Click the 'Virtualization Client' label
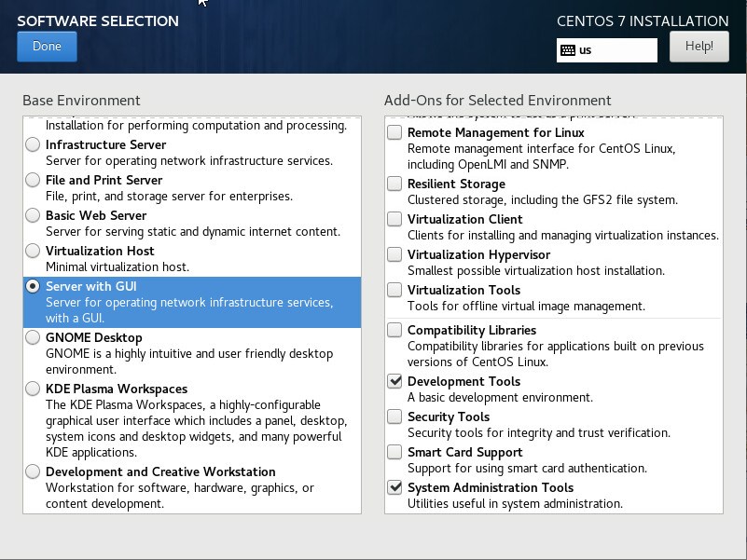The height and width of the screenshot is (560, 747). pyautogui.click(x=465, y=220)
